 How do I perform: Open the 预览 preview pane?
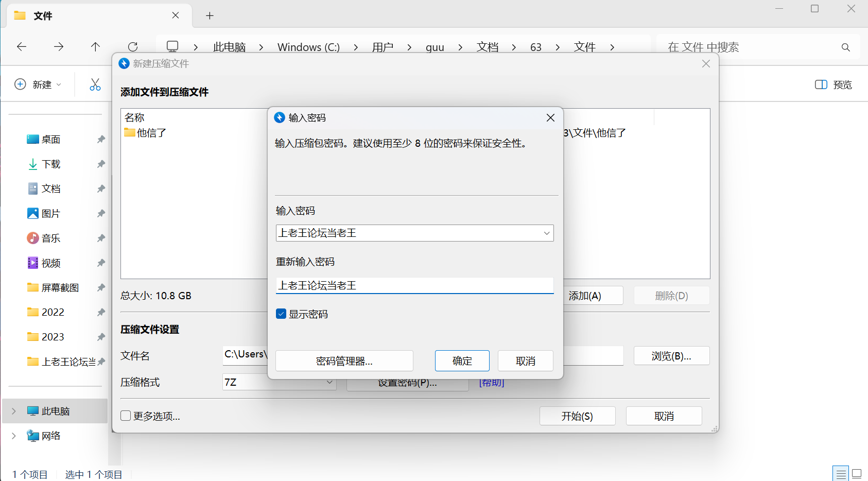[834, 84]
